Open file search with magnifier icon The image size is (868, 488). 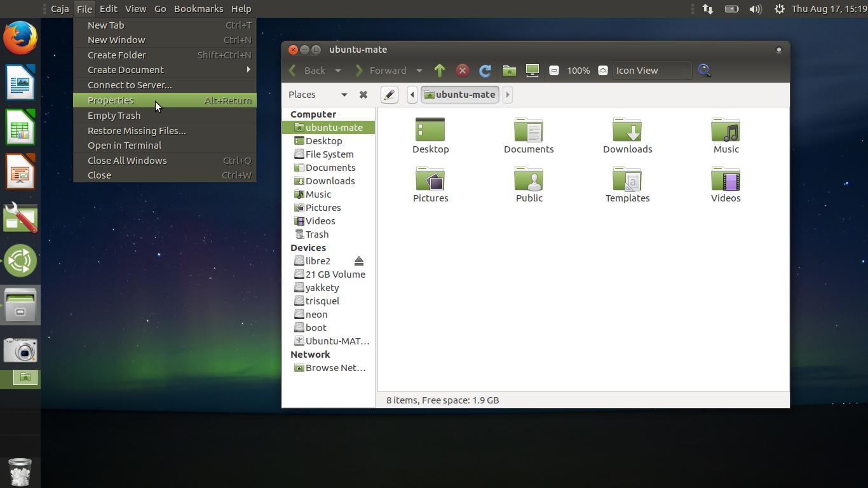pyautogui.click(x=704, y=71)
